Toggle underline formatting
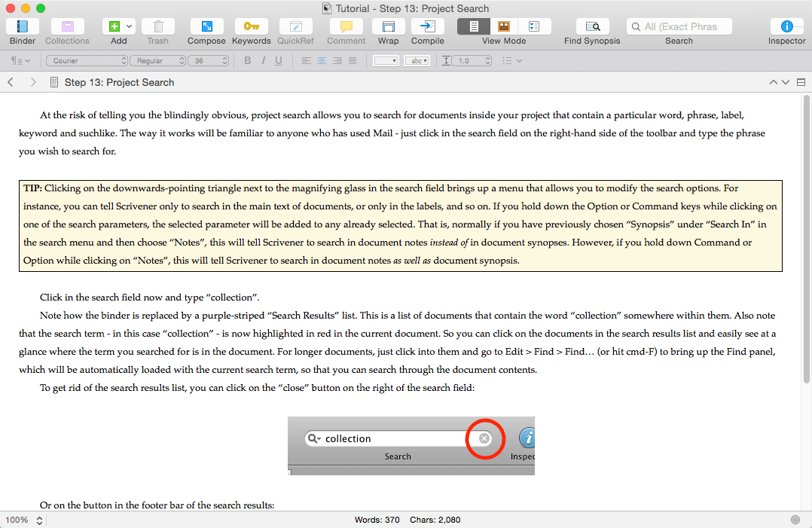This screenshot has height=528, width=812. (279, 60)
